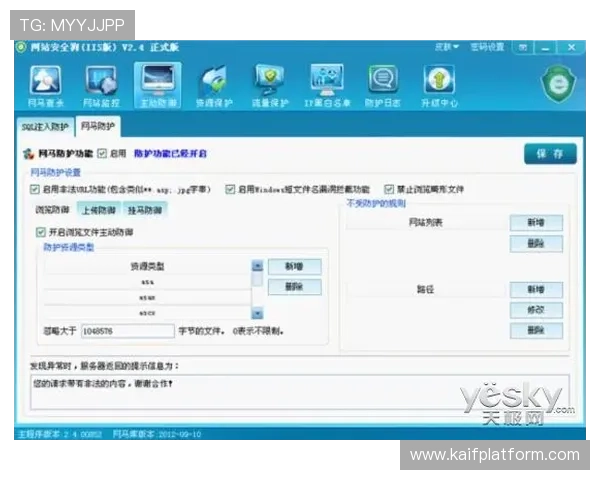
Task: Select the third row in resource type list
Action: tap(147, 313)
